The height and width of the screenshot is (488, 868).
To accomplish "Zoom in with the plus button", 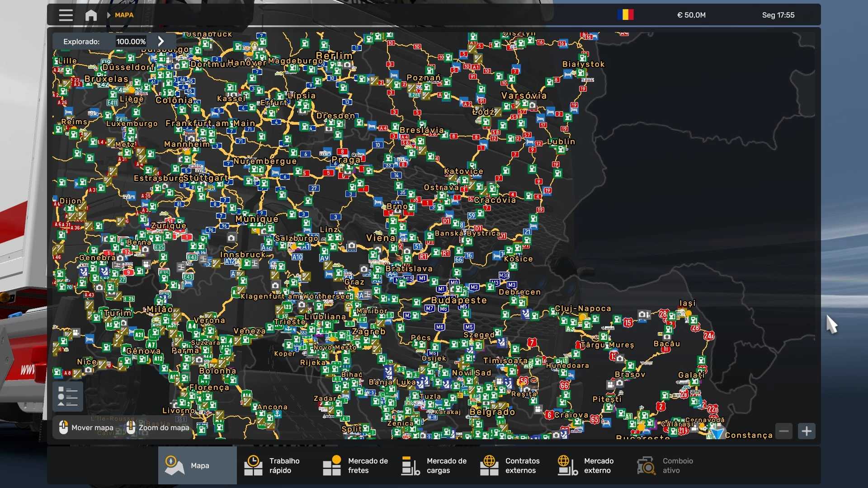I will pyautogui.click(x=807, y=431).
